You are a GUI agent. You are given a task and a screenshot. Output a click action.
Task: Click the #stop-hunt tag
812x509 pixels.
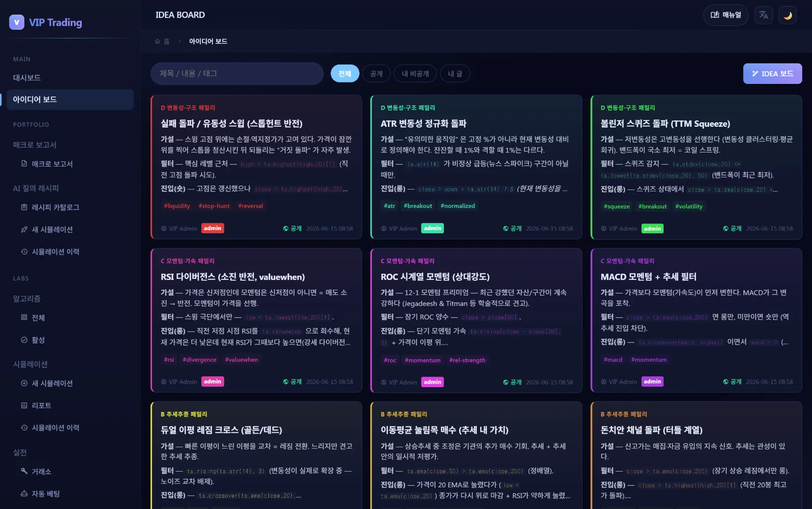tap(214, 206)
